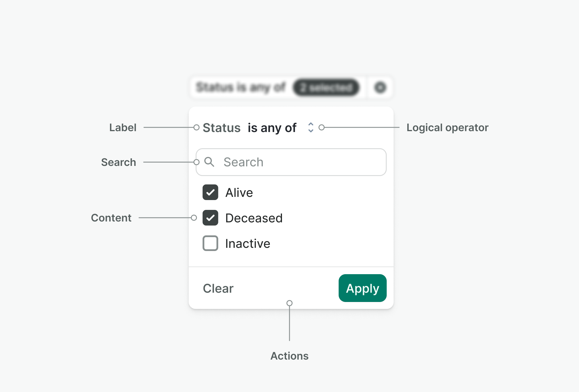Image resolution: width=579 pixels, height=392 pixels.
Task: Click the 'Actions' annotation text
Action: coord(289,356)
